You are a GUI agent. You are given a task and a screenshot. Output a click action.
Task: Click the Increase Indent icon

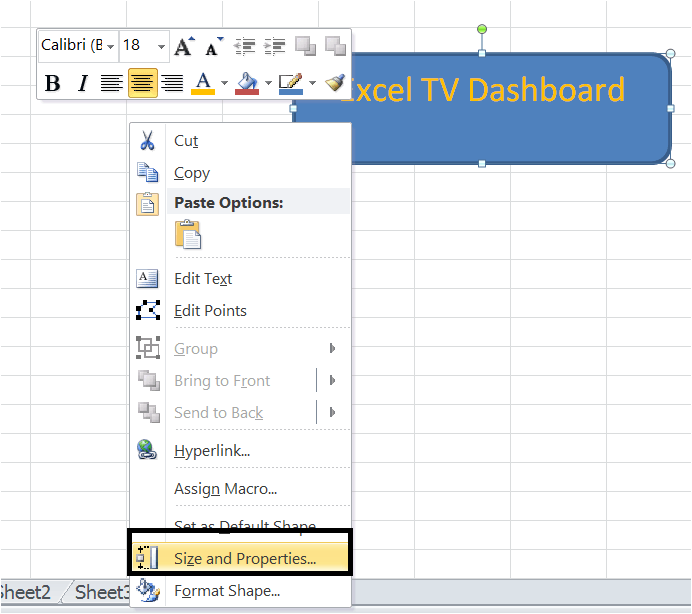[274, 46]
